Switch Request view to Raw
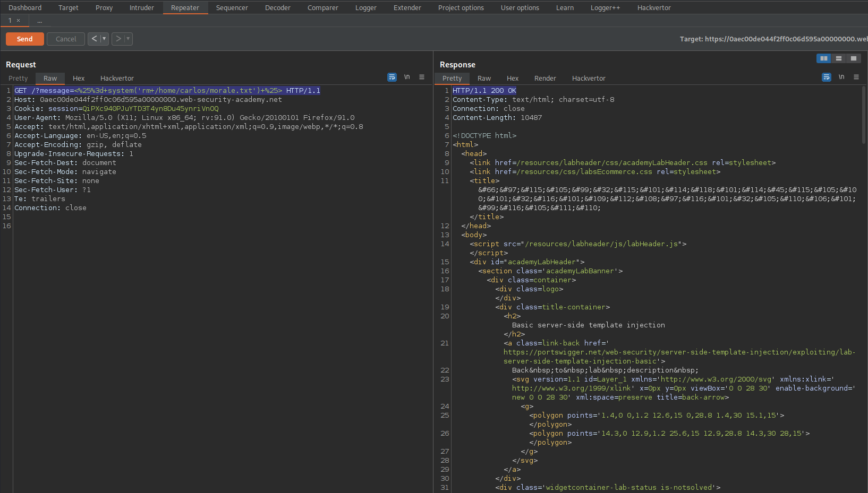The image size is (868, 493). 50,78
